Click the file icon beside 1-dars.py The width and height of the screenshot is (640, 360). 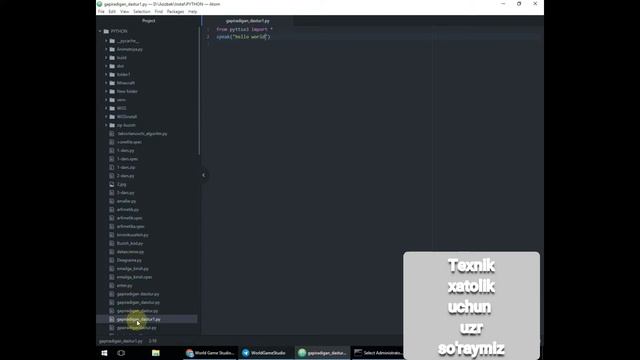click(112, 150)
